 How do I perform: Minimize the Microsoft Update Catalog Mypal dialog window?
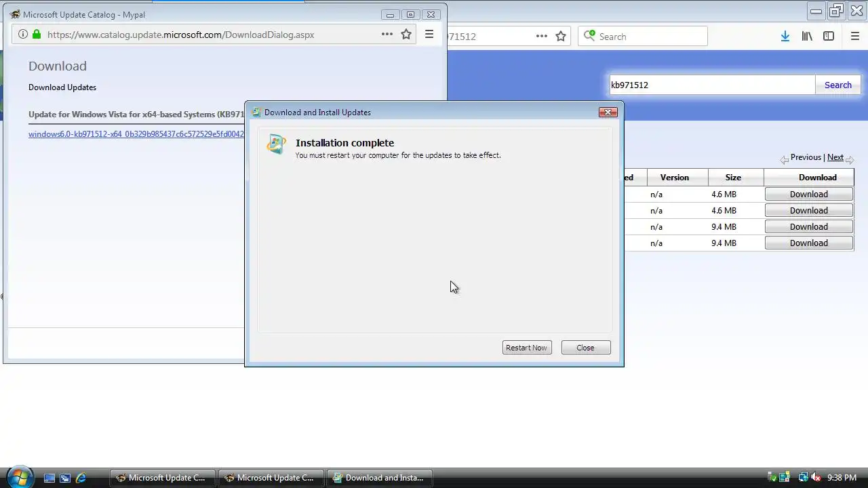[x=390, y=14]
